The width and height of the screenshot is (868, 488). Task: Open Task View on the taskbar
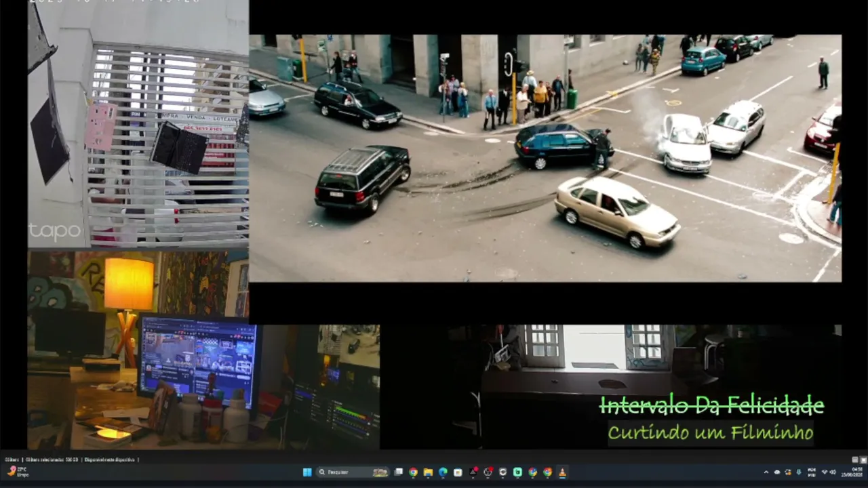click(399, 472)
